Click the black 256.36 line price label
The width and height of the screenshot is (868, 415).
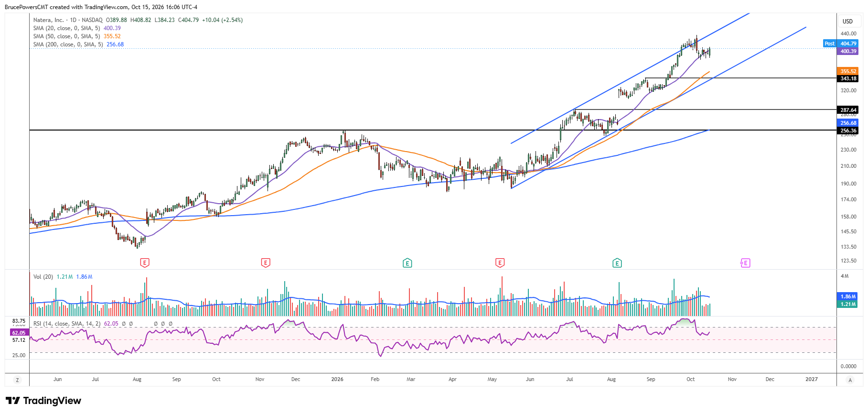coord(848,131)
